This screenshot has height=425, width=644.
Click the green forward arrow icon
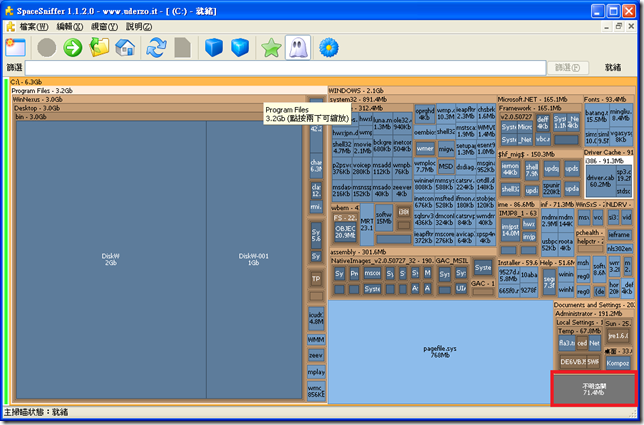tap(73, 48)
